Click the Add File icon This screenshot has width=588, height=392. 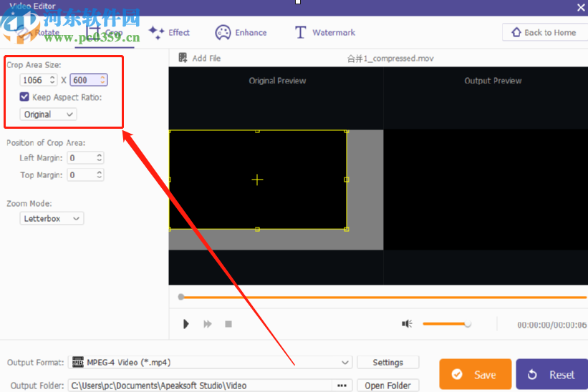pyautogui.click(x=183, y=58)
